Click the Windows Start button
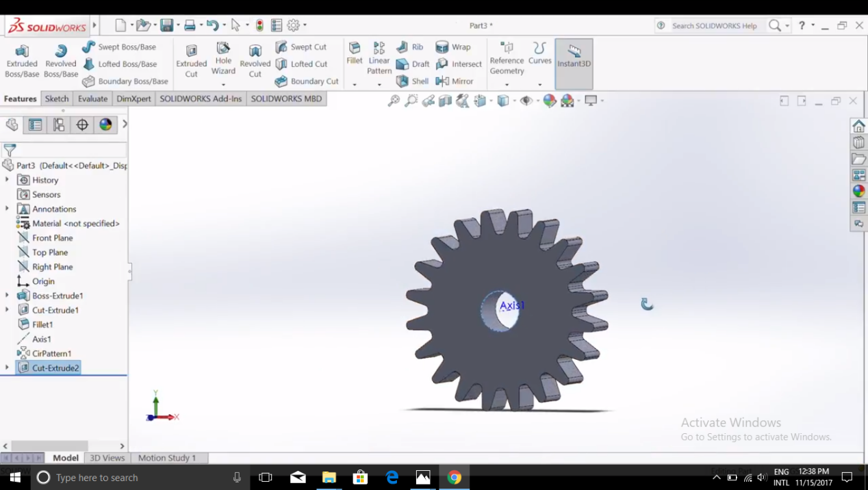The image size is (868, 490). [15, 478]
